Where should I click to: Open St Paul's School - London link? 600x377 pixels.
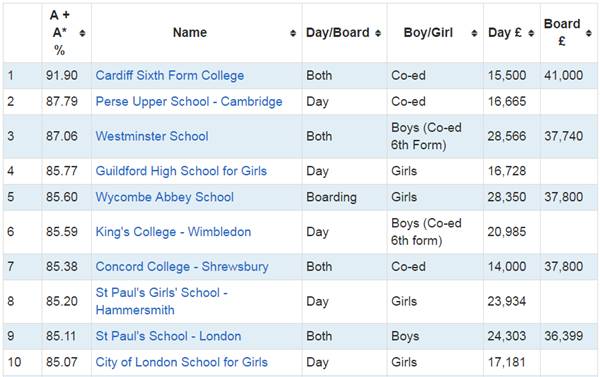[168, 336]
